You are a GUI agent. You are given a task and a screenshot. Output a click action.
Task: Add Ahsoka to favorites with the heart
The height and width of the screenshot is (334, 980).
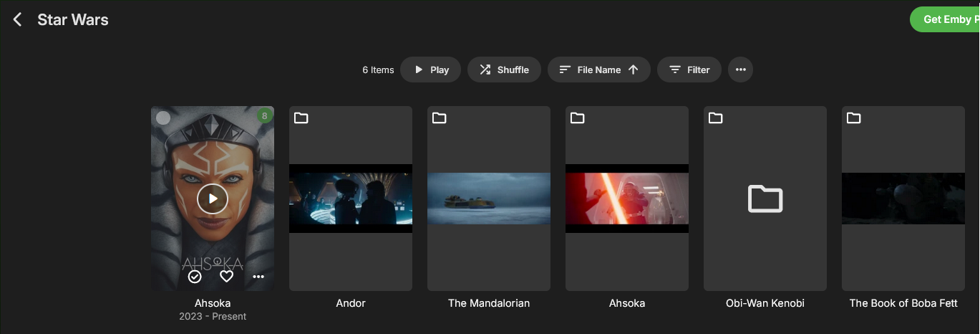tap(227, 277)
